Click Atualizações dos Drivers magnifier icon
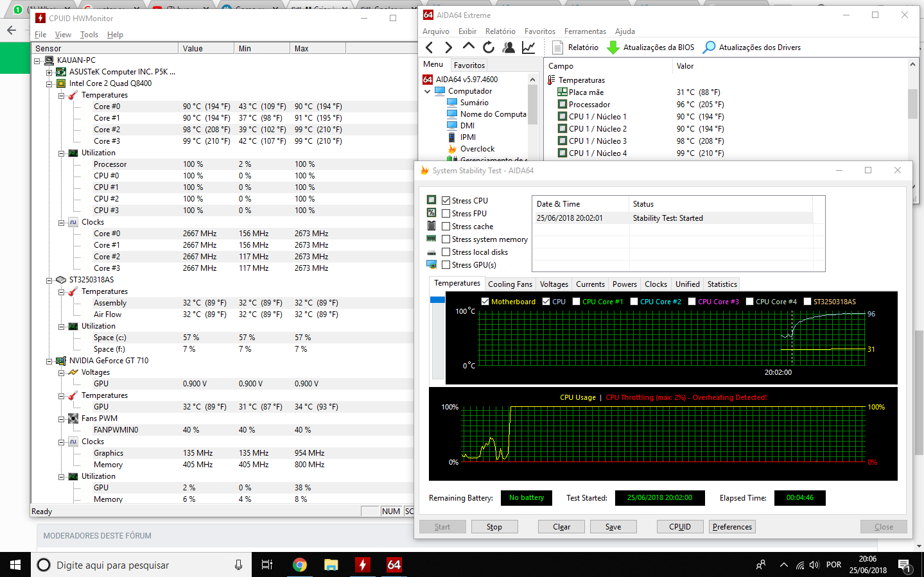The image size is (924, 577). (709, 47)
